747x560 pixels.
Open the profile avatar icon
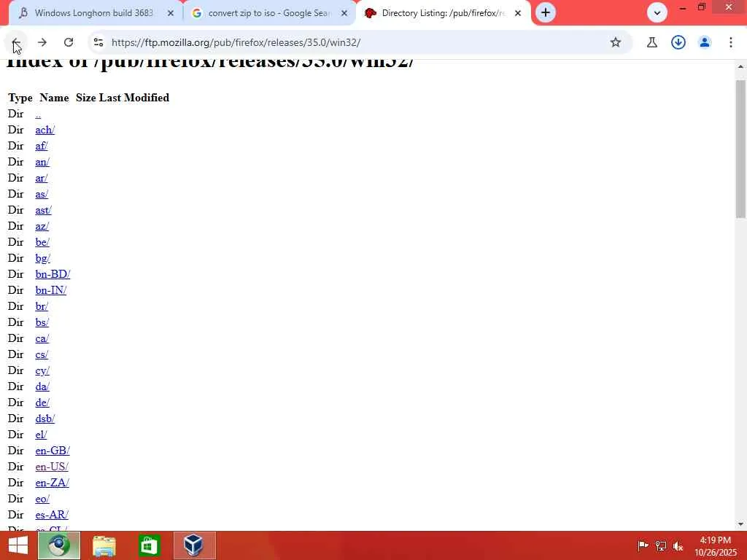[705, 42]
